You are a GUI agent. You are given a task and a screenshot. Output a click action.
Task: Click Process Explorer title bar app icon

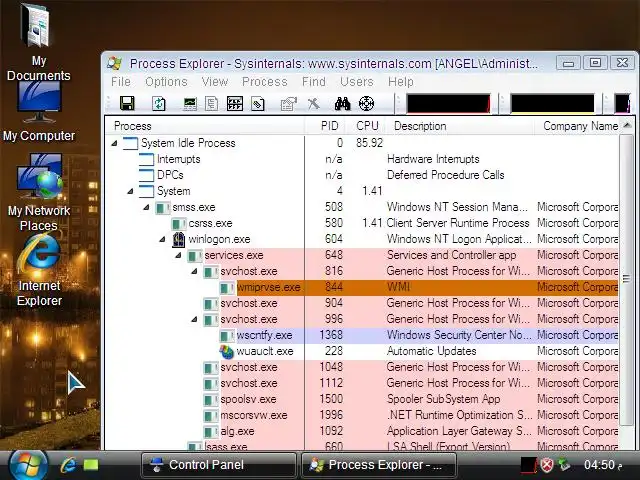point(115,63)
